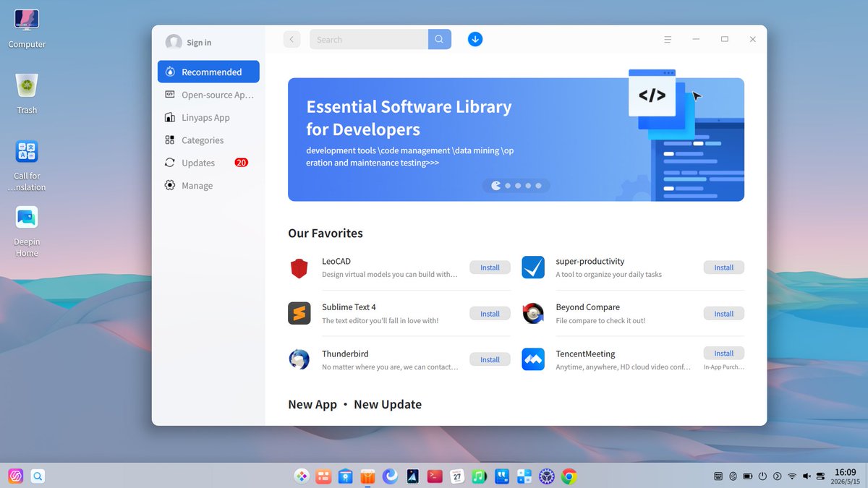The image size is (868, 488).
Task: Open the hamburger main menu
Action: pyautogui.click(x=668, y=40)
